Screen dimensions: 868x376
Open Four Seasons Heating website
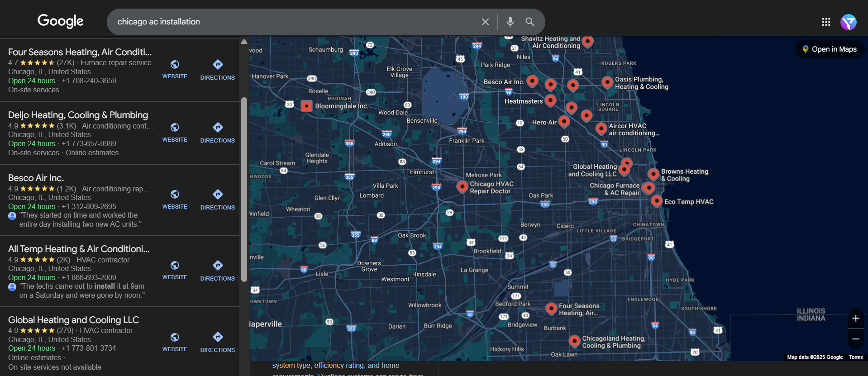[175, 69]
